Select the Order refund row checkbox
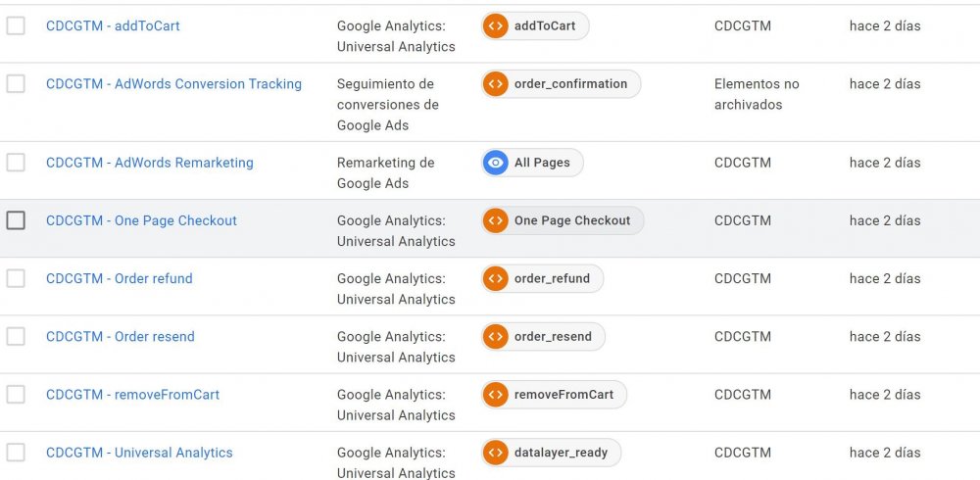This screenshot has height=480, width=980. (16, 278)
